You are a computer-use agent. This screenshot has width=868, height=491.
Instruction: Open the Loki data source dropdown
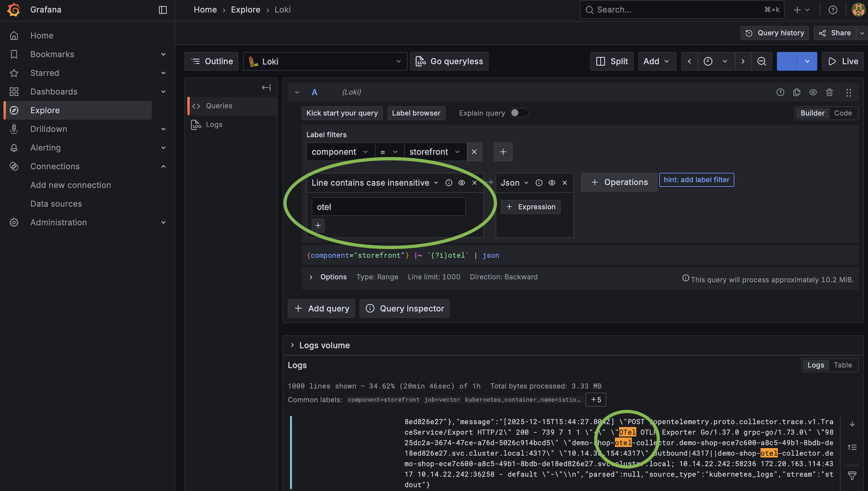[325, 61]
